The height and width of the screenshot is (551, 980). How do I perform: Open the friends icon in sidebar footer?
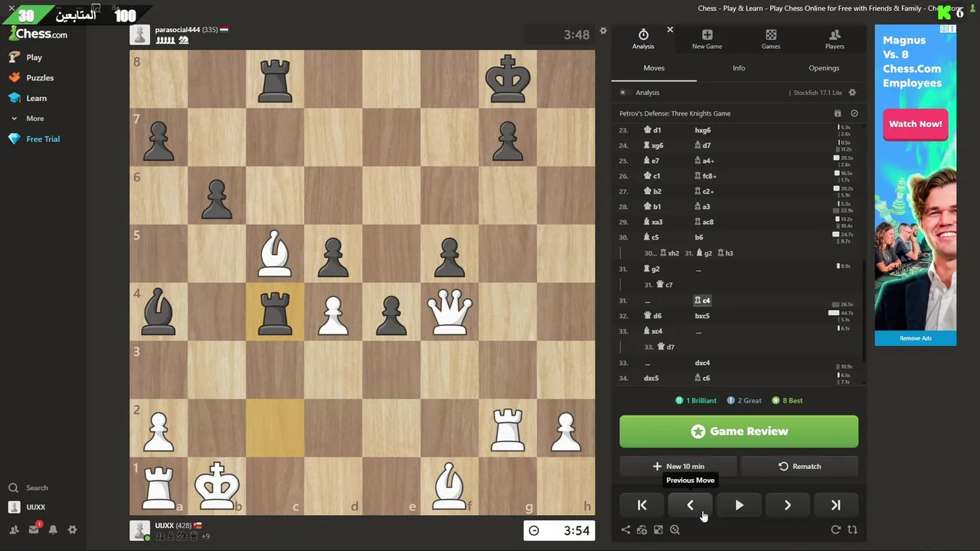tap(14, 530)
